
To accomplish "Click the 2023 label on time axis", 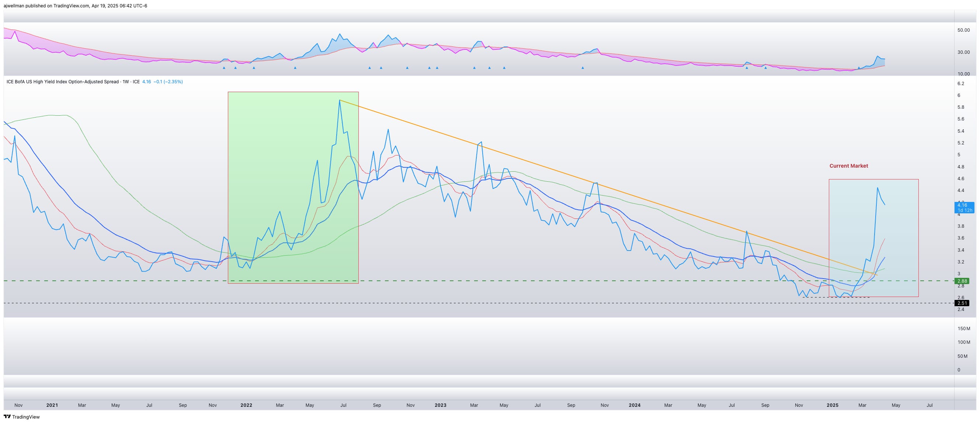I will 440,405.
